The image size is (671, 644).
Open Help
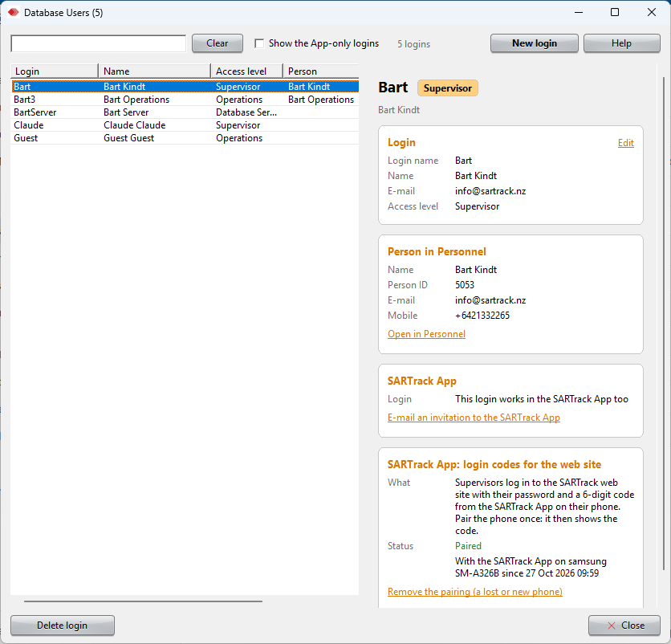pos(621,43)
